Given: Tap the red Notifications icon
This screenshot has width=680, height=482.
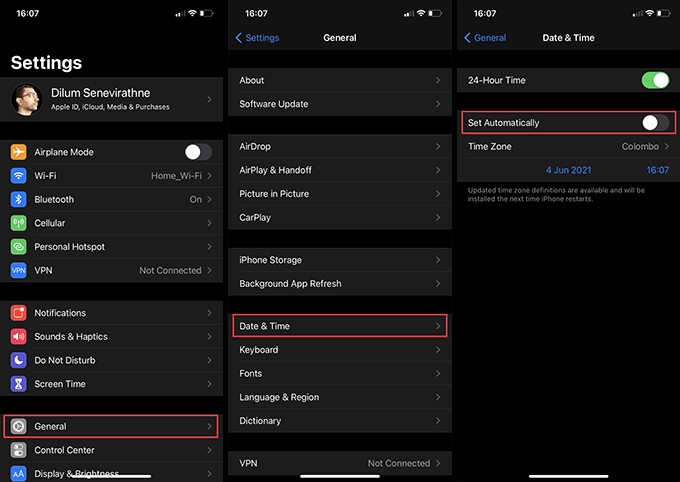Looking at the screenshot, I should pyautogui.click(x=18, y=313).
